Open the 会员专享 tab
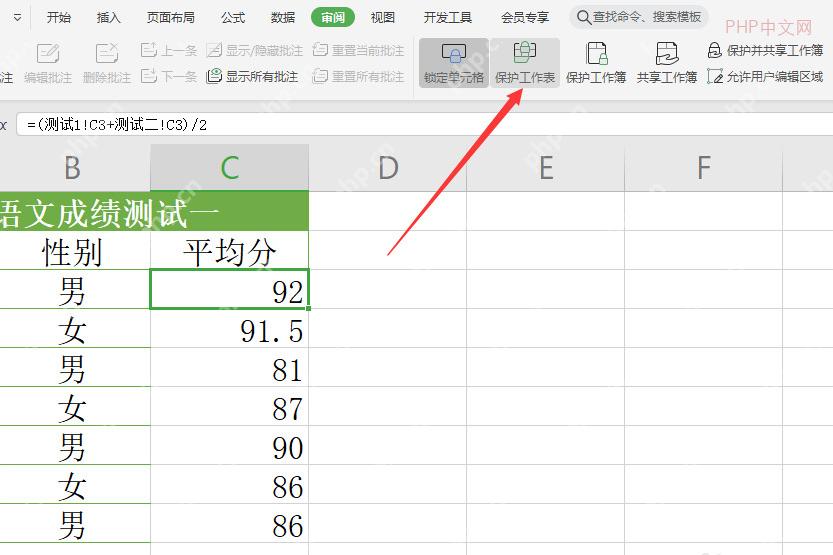The image size is (833, 555). (x=525, y=18)
